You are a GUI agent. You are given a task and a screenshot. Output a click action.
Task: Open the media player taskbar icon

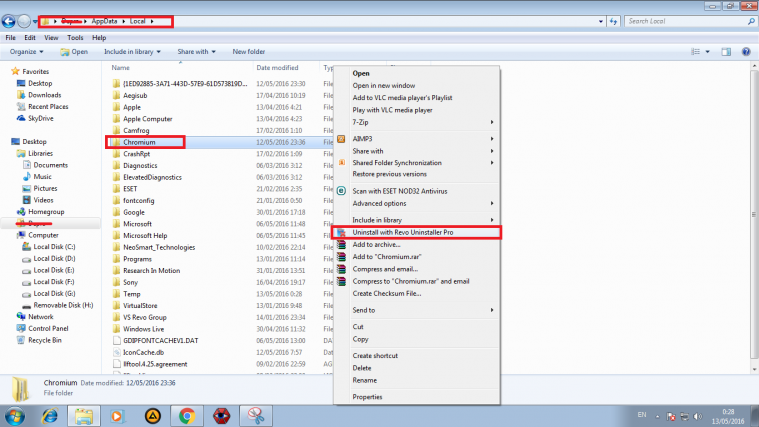pyautogui.click(x=117, y=416)
